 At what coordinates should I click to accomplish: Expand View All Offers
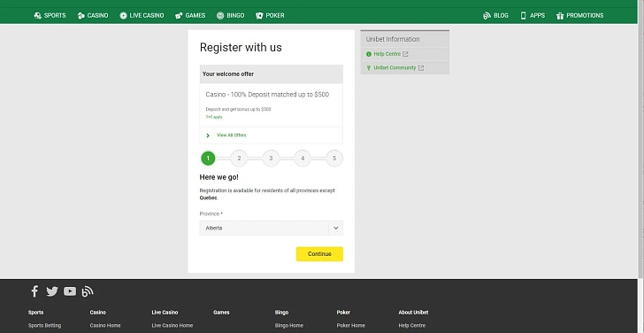click(x=231, y=136)
